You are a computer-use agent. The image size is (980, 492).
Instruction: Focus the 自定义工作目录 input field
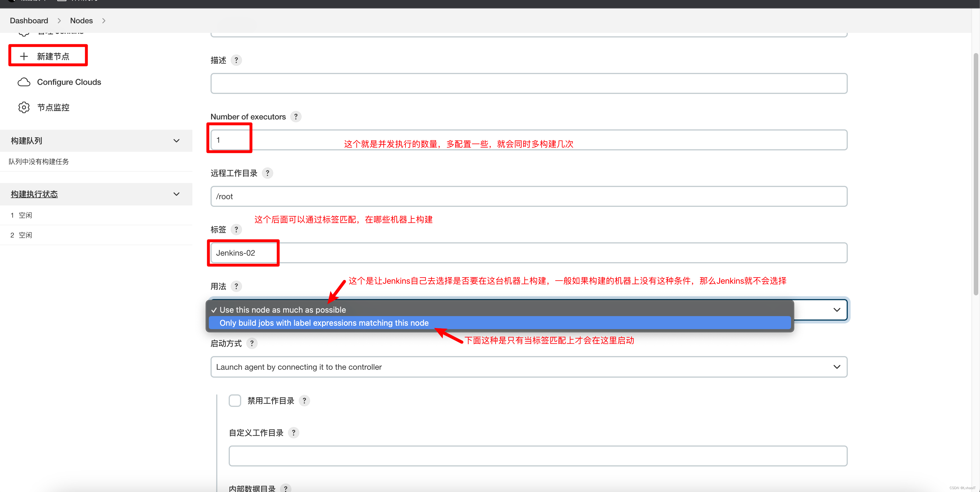(538, 456)
